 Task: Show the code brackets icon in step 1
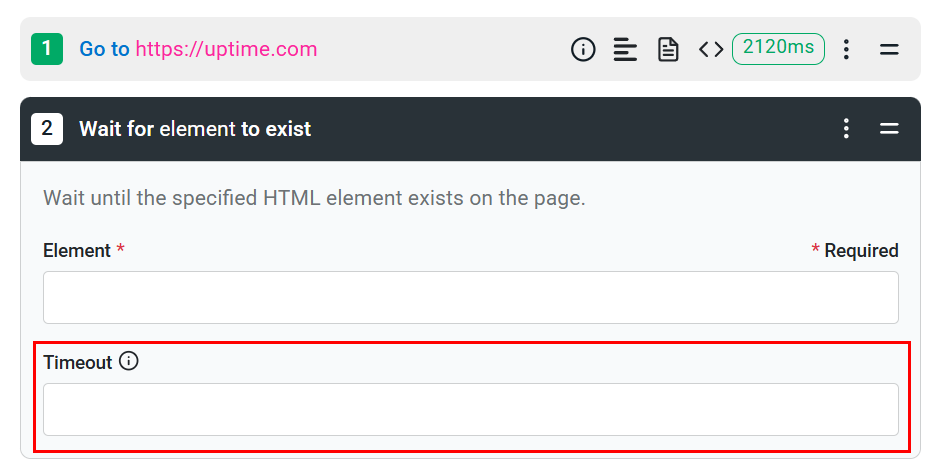[x=711, y=49]
